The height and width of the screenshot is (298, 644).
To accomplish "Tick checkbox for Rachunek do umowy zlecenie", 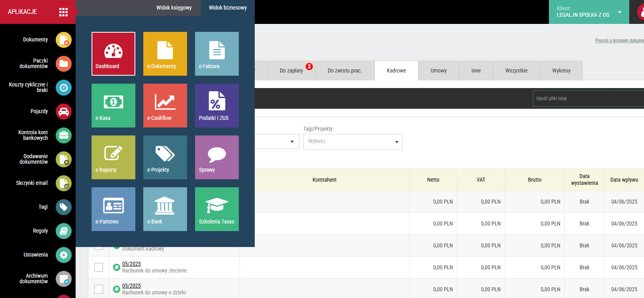I will point(99,267).
